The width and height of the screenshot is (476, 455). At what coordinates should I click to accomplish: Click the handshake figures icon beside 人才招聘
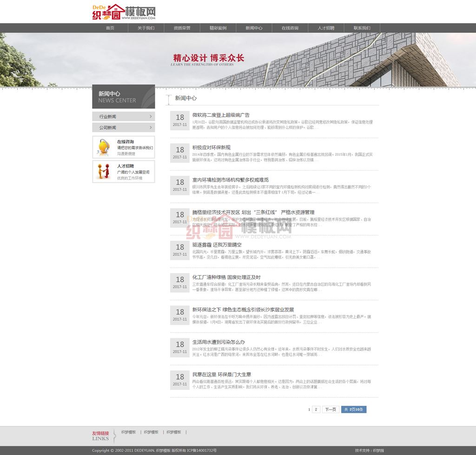[x=103, y=171]
